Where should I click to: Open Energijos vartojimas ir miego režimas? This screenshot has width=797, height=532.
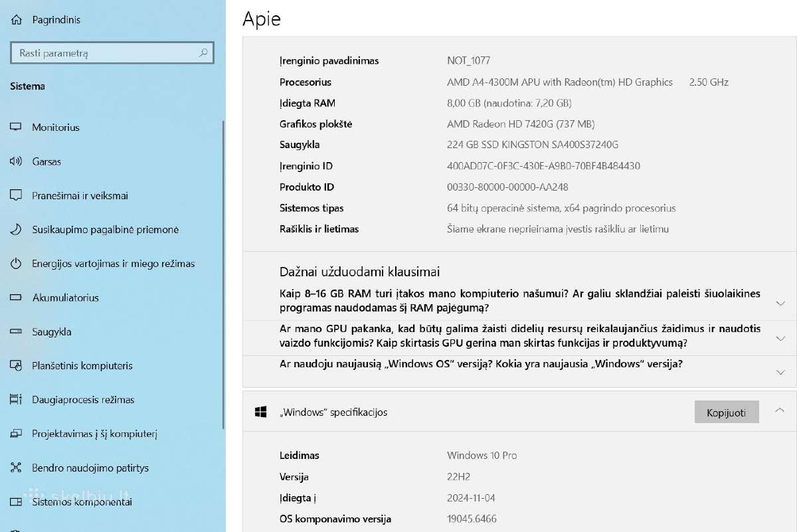(x=114, y=264)
